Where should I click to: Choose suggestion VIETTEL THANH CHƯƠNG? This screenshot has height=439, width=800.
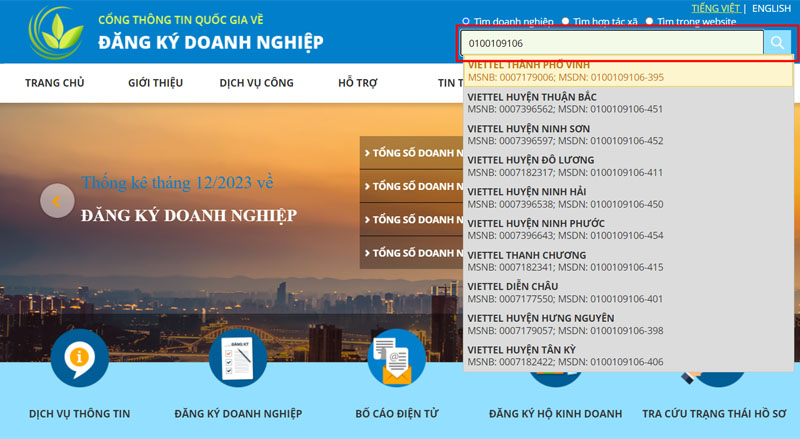coord(628,261)
